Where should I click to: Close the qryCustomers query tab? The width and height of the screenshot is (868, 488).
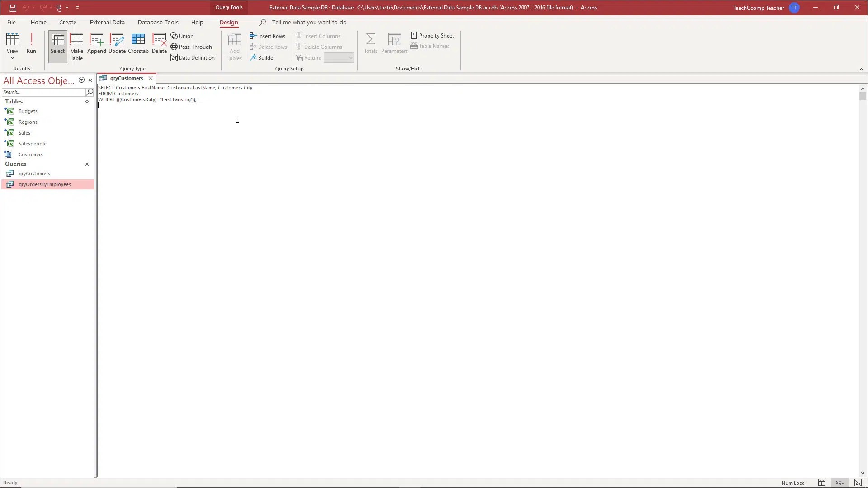click(151, 78)
